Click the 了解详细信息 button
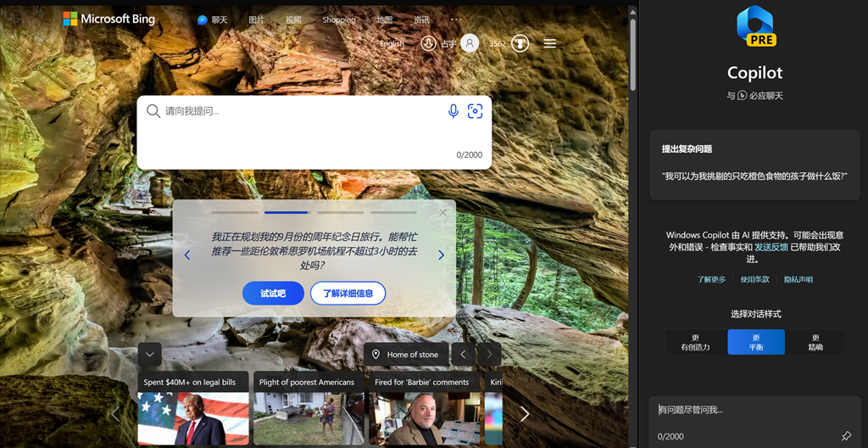The image size is (868, 448). pos(348,294)
